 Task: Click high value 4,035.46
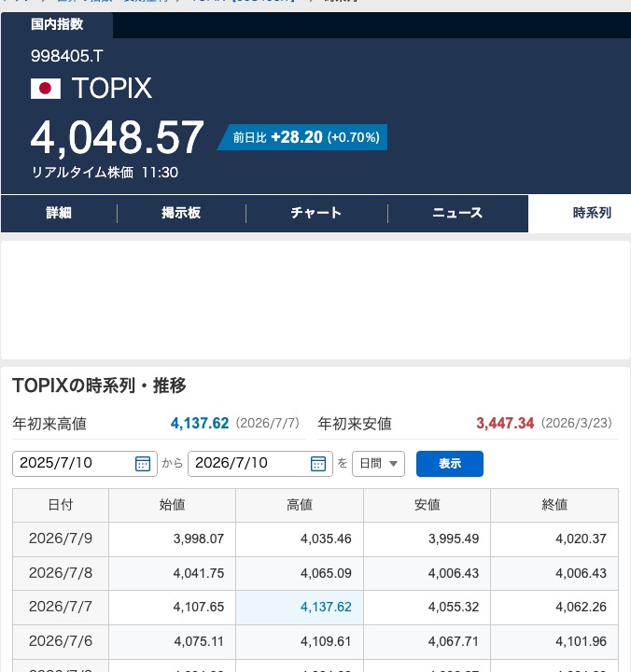(x=326, y=539)
